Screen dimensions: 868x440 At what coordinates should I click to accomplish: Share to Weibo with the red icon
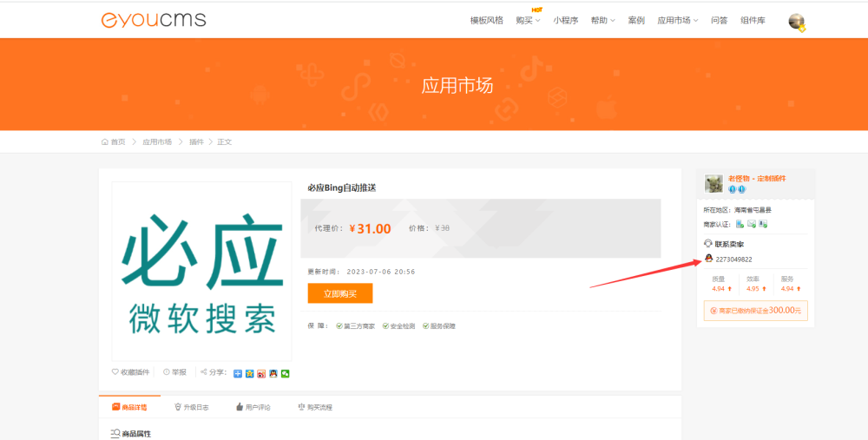(x=261, y=373)
